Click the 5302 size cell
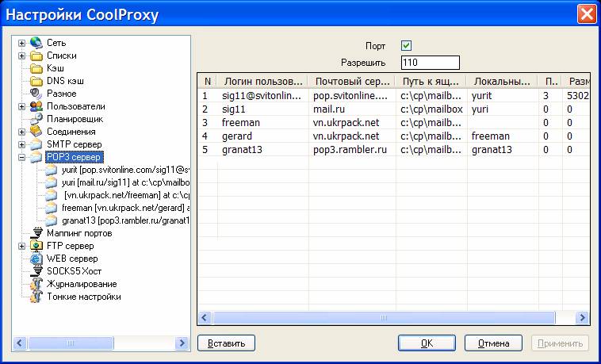 578,96
